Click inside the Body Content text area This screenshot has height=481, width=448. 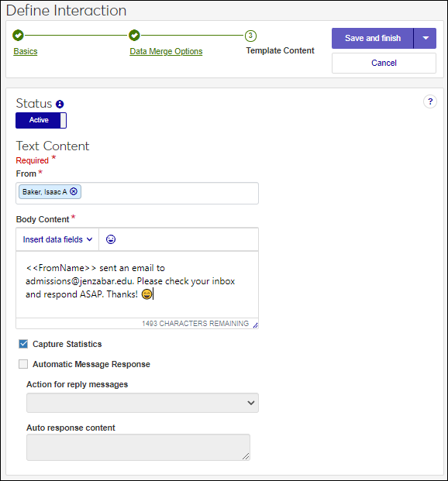click(137, 284)
